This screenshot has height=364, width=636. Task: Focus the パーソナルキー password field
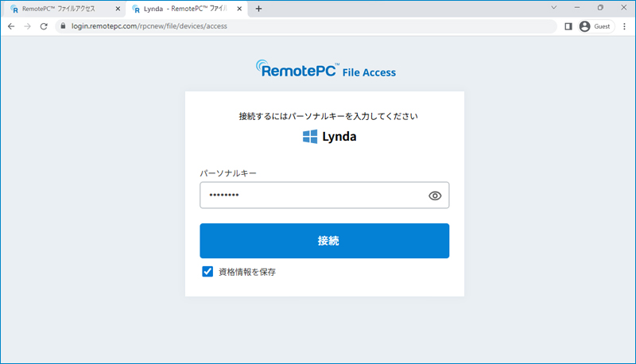(324, 196)
